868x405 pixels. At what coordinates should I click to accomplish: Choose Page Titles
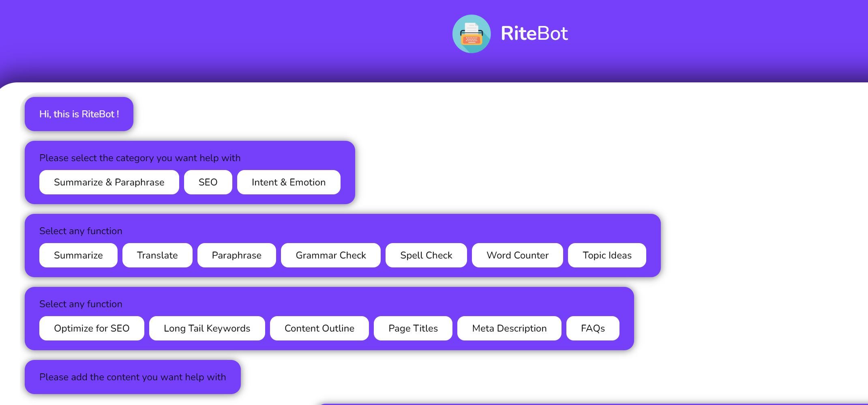pos(413,328)
